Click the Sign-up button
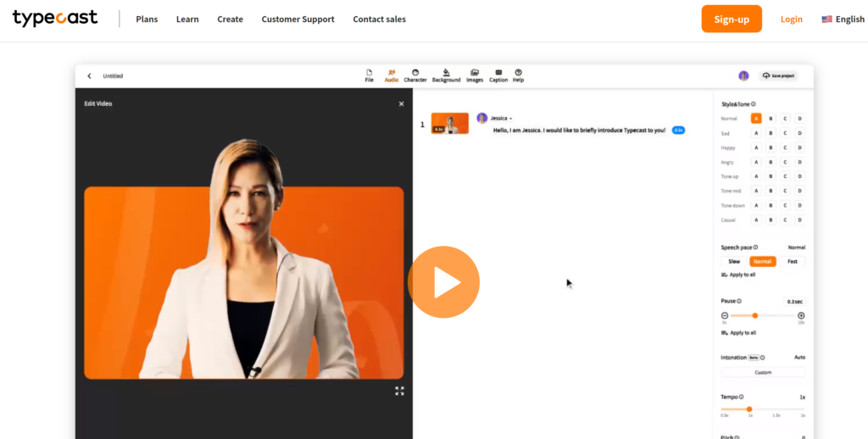The image size is (868, 439). tap(732, 19)
